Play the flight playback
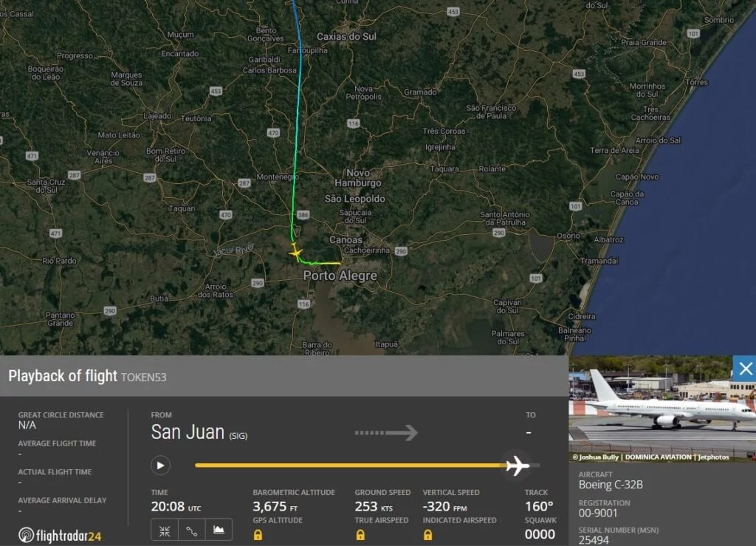 [x=160, y=465]
